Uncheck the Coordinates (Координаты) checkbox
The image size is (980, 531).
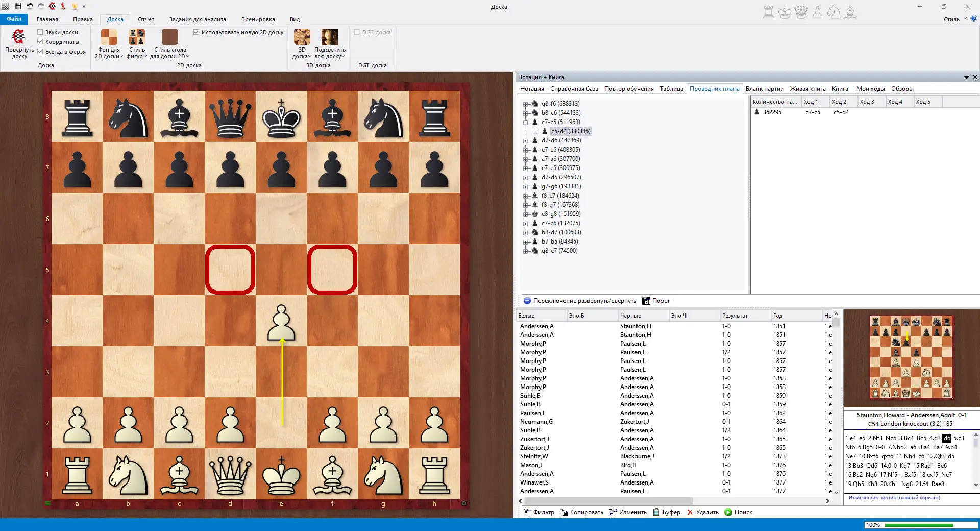click(x=40, y=42)
